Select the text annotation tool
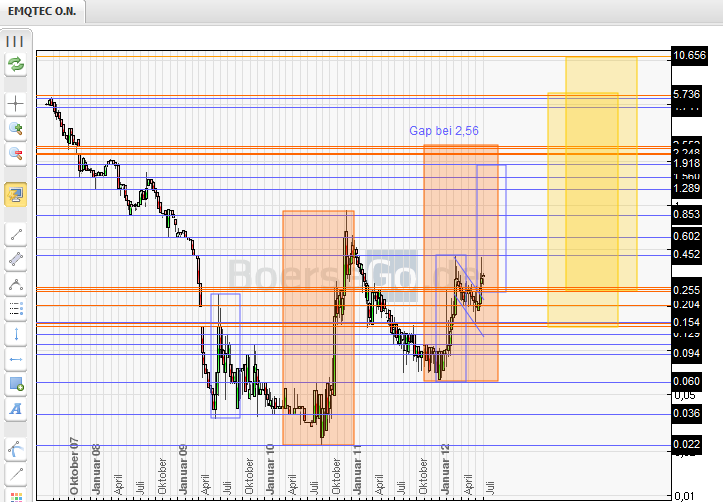The width and height of the screenshot is (723, 502). click(16, 408)
